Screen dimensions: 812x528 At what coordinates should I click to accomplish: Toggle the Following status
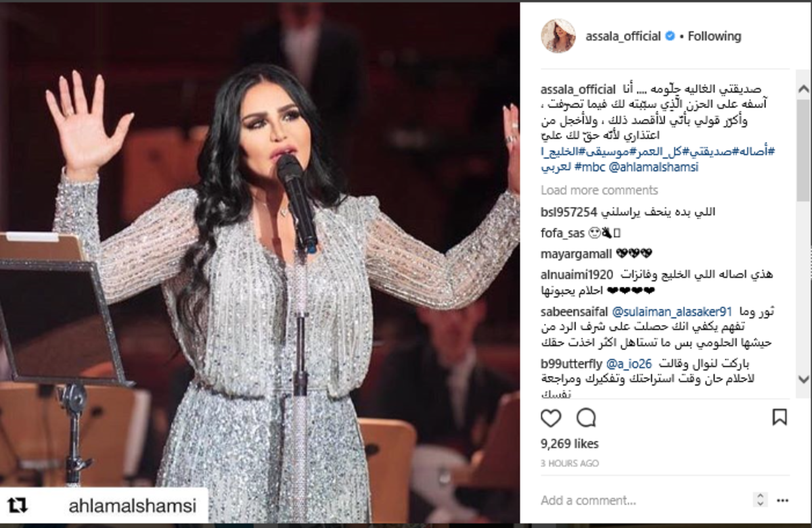[715, 37]
